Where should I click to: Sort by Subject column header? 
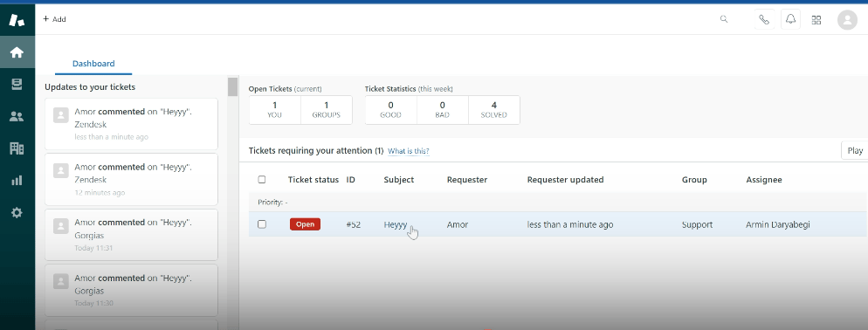[x=398, y=179]
